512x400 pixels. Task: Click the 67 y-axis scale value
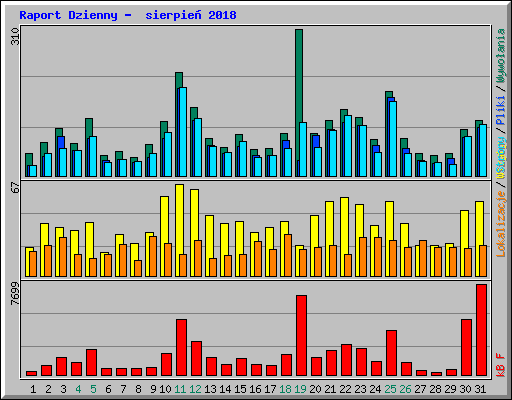pos(15,188)
